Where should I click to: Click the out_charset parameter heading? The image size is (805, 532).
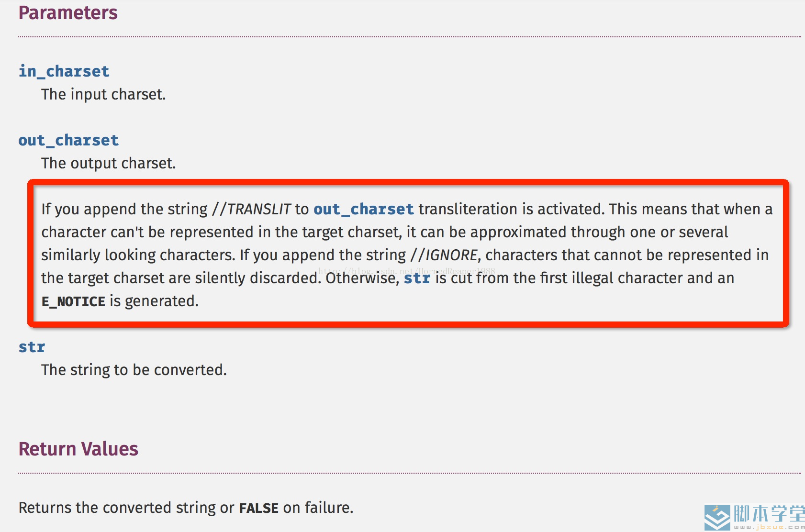click(x=68, y=140)
